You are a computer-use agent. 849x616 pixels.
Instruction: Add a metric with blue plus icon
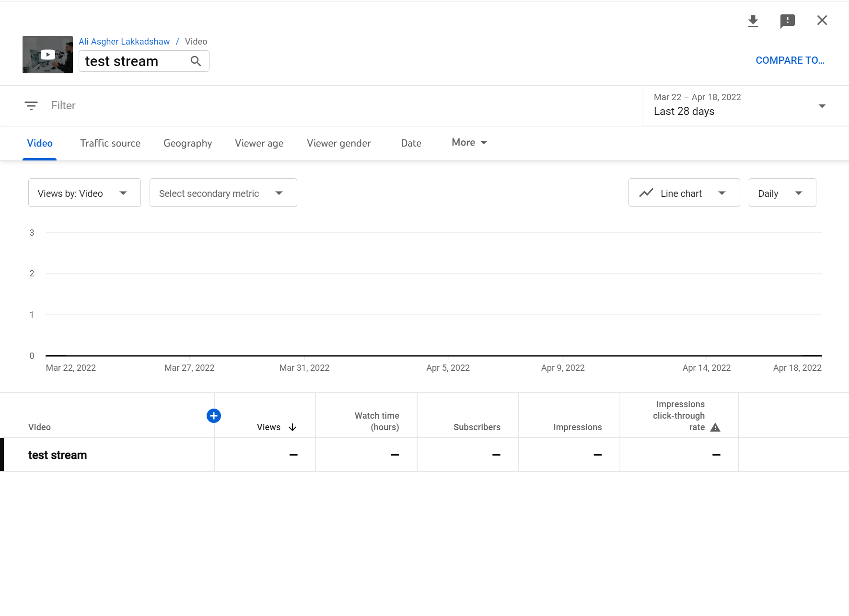(x=214, y=416)
